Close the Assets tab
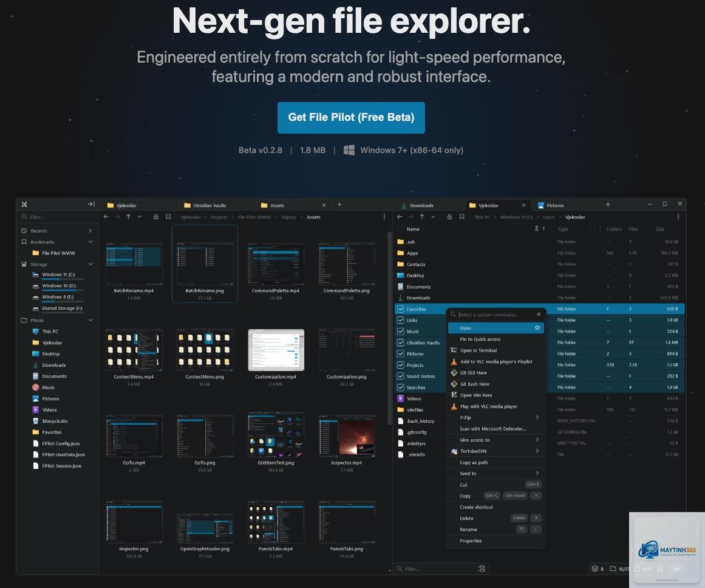Image resolution: width=705 pixels, height=588 pixels. [324, 205]
